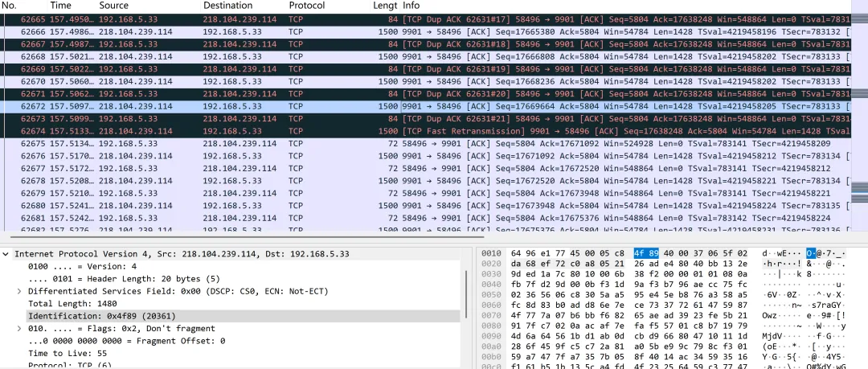Screen dimensions: 868x369
Task: Select packet 62670 in the list
Action: (x=425, y=81)
